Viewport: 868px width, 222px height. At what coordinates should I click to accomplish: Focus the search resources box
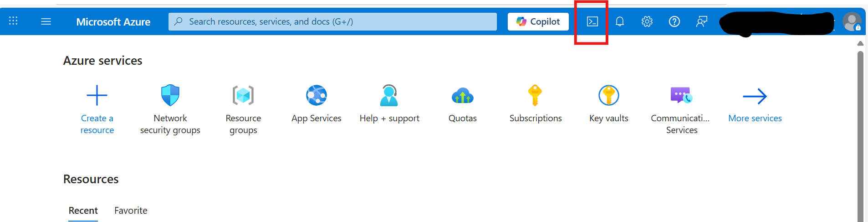332,21
